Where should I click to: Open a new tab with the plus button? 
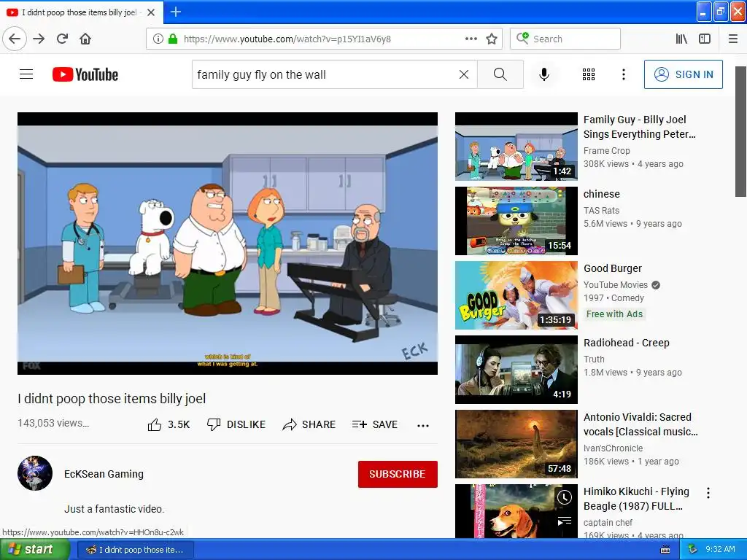click(176, 12)
